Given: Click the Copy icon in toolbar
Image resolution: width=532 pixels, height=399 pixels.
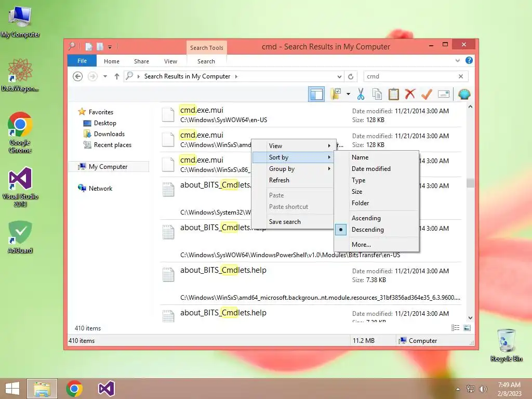Looking at the screenshot, I should pos(377,95).
